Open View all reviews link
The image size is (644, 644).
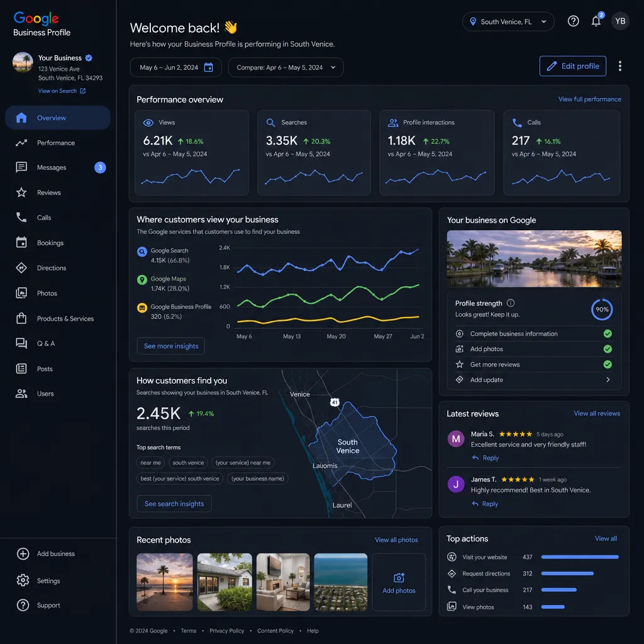(597, 413)
